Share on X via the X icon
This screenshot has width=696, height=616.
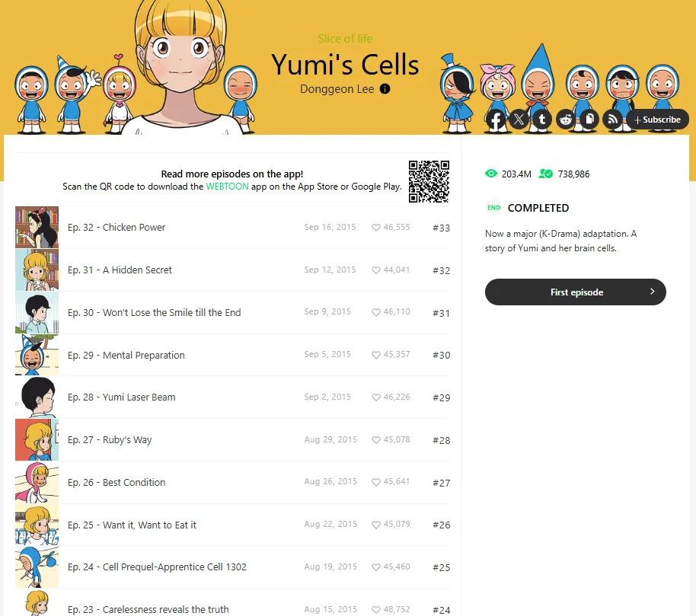519,120
